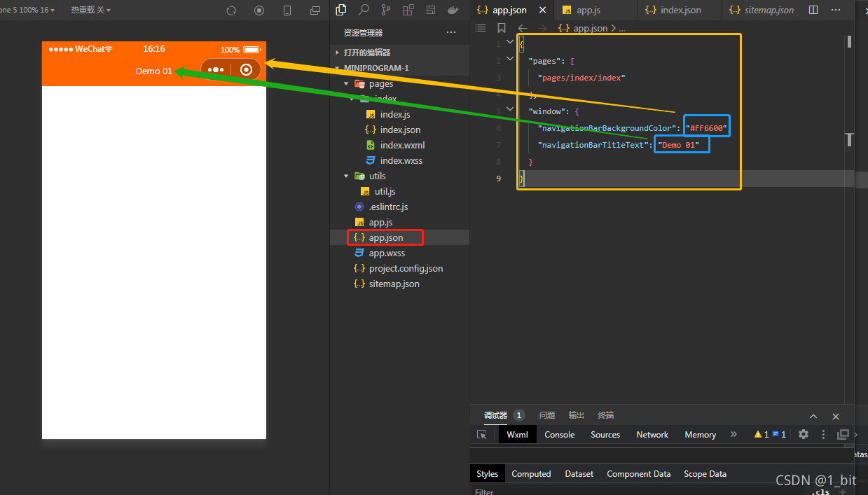The image size is (868, 495).
Task: Switch to the index.json editor tab
Action: (x=680, y=11)
